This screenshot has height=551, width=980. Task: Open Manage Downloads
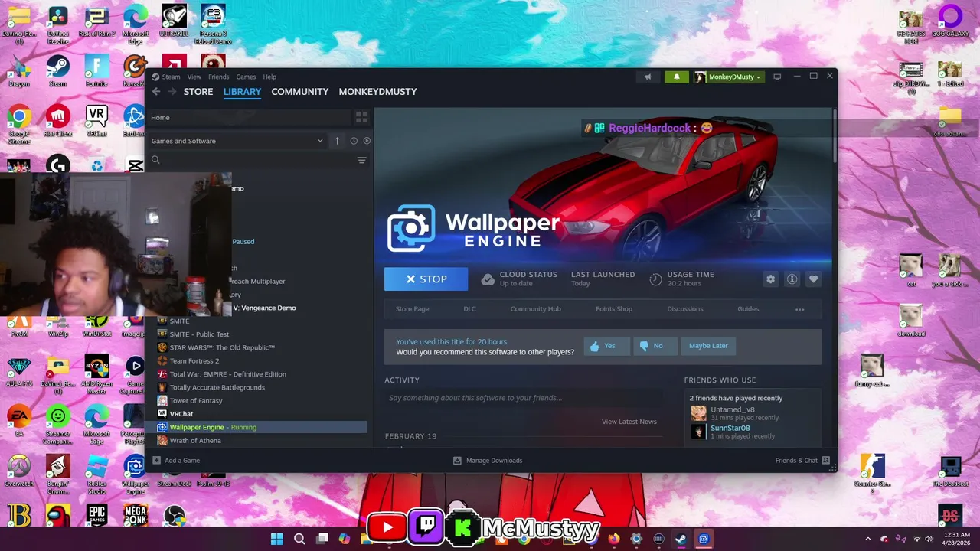[488, 461]
